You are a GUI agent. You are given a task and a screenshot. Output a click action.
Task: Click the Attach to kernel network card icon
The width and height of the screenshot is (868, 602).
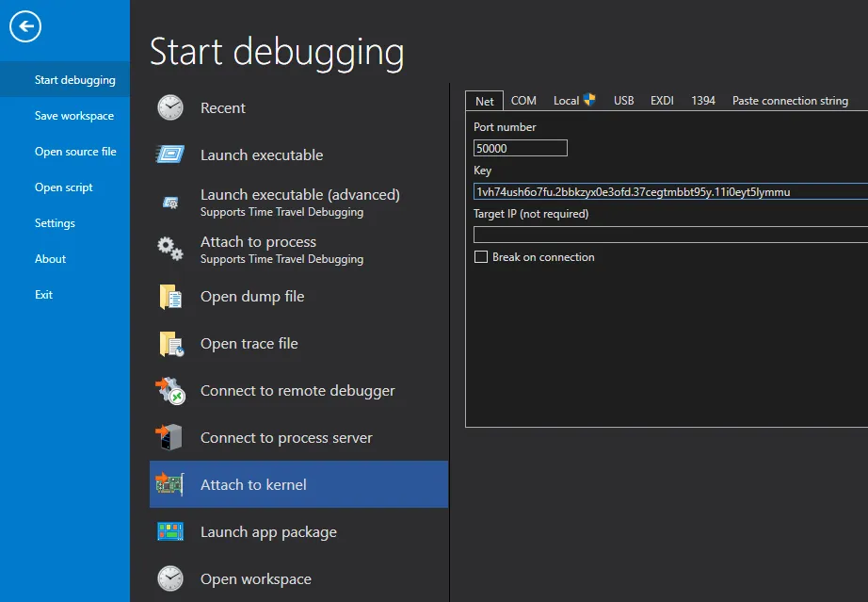[x=169, y=484]
